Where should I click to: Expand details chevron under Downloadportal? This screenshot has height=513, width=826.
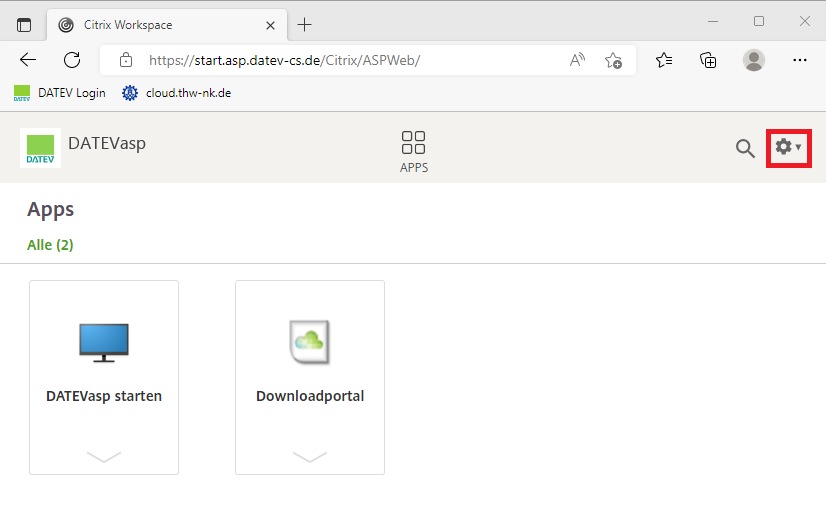point(310,456)
